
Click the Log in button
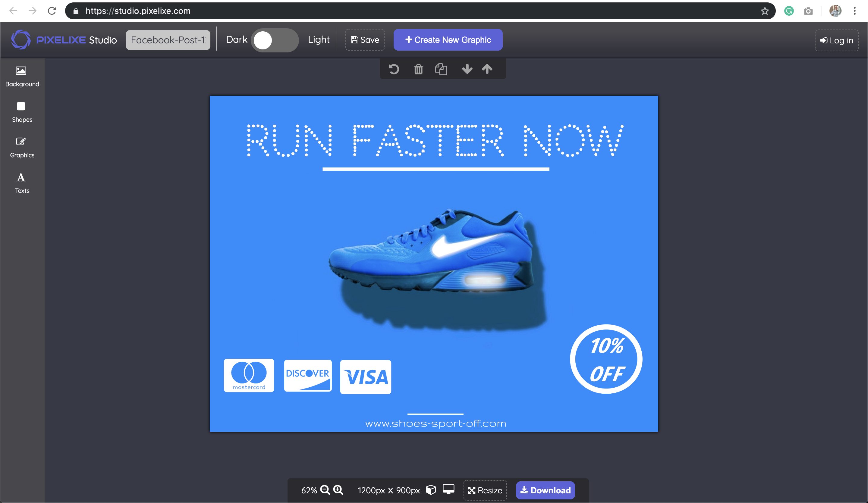click(x=836, y=41)
